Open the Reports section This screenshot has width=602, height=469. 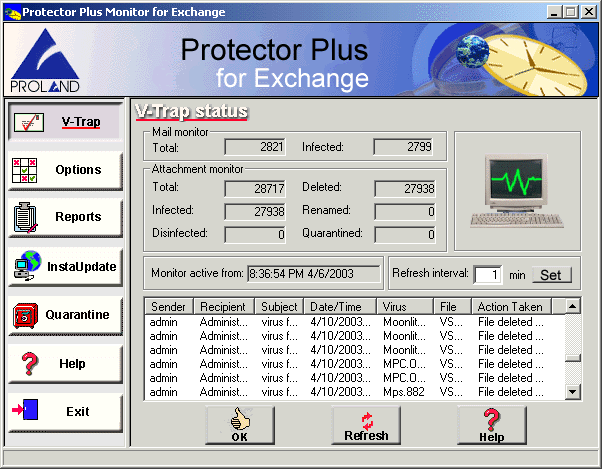(x=65, y=218)
